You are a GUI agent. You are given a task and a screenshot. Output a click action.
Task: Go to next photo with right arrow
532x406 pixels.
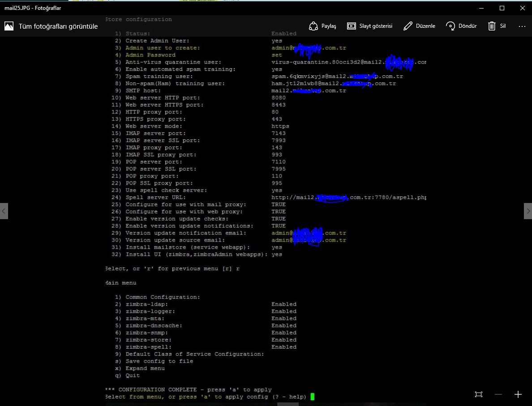528,211
